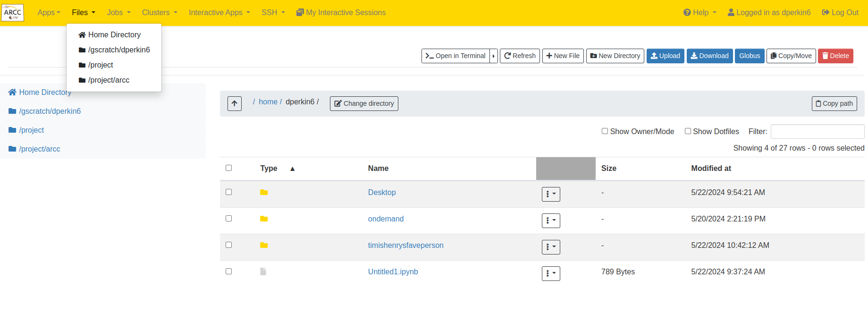Toggle select-all rows checkbox
The image size is (868, 314).
[x=229, y=168]
